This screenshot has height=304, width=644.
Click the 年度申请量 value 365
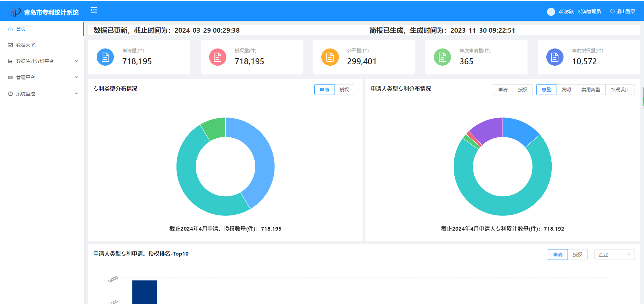[466, 61]
